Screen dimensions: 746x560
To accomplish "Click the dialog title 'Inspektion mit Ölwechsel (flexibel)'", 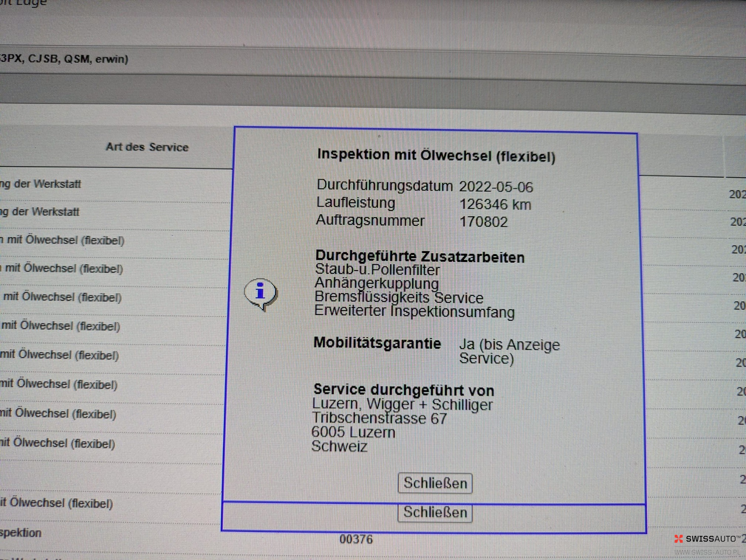I will 436,155.
